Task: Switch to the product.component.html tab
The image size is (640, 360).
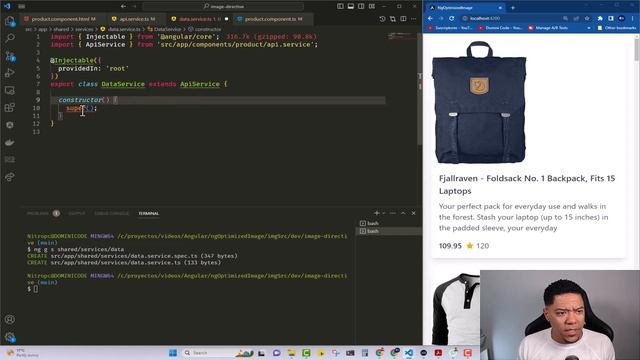Action: (60, 19)
